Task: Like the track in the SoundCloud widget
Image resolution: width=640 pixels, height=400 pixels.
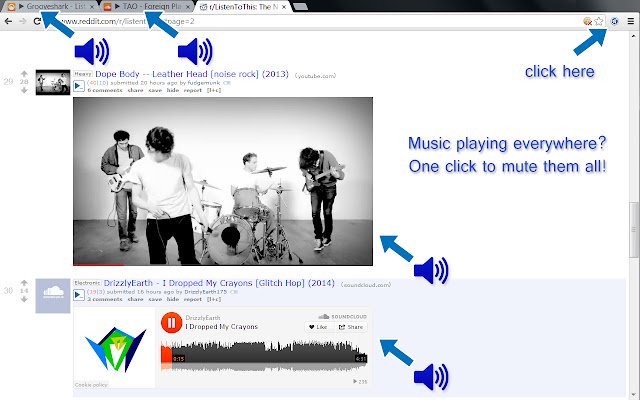Action: pos(318,327)
